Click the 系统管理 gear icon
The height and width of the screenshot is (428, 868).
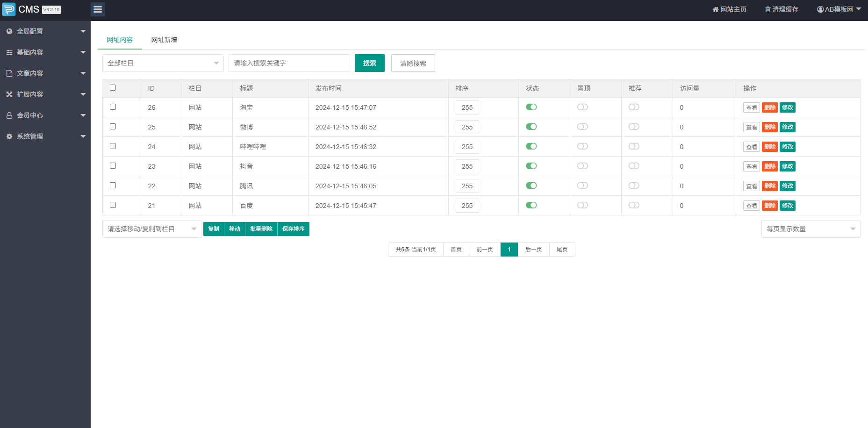(x=9, y=136)
